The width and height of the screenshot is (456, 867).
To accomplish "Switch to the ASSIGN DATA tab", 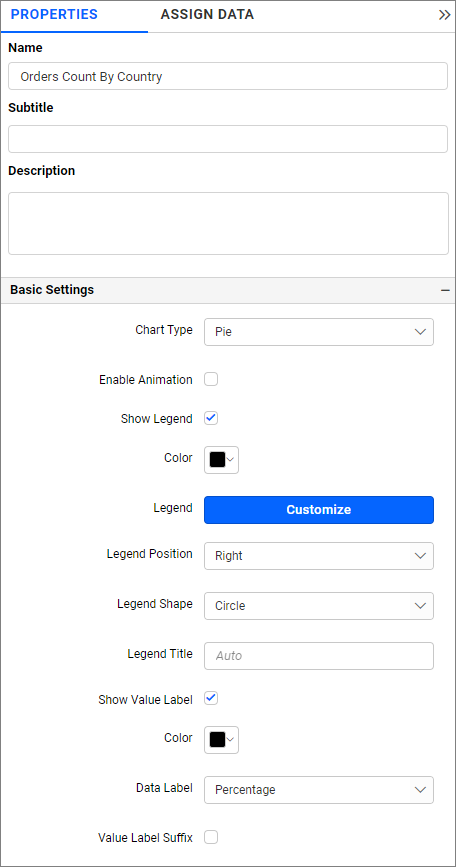I will click(207, 15).
